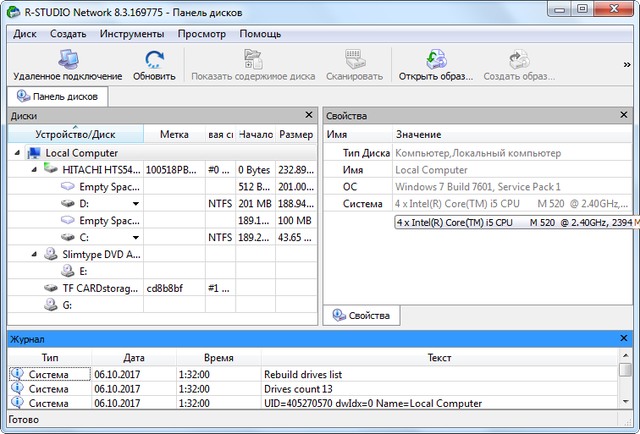The height and width of the screenshot is (434, 640).
Task: Click the Удаленное подключение toolbar icon
Action: pos(67,62)
